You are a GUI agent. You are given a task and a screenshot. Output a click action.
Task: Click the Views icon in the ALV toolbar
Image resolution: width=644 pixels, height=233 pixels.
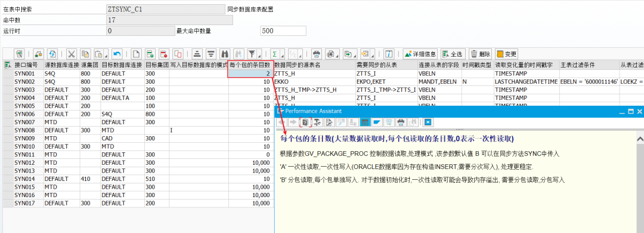click(330, 54)
